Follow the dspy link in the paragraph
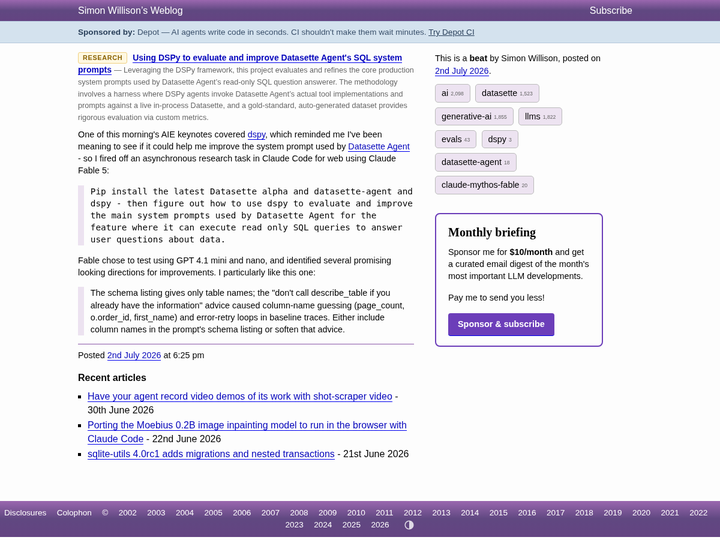720x540 pixels. pos(256,135)
